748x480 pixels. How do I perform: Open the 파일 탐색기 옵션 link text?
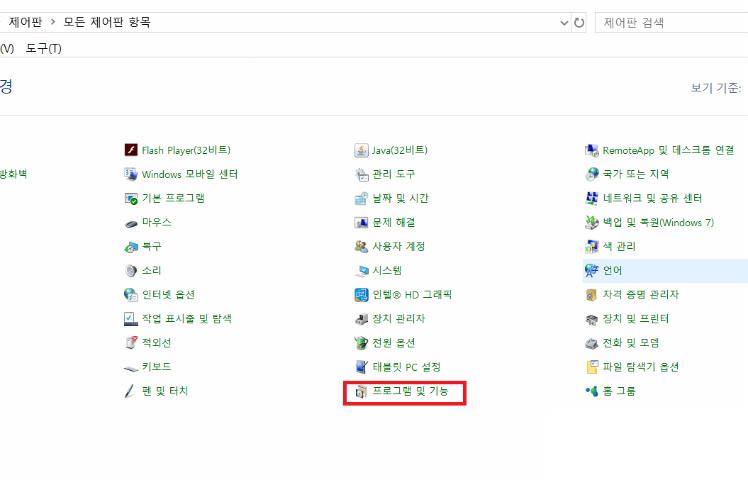coord(641,366)
